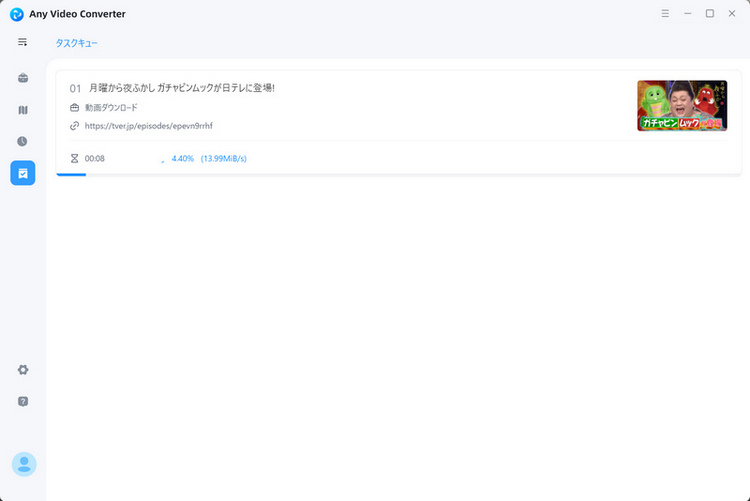Image resolution: width=750 pixels, height=501 pixels.
Task: Open settings gear icon in sidebar
Action: coord(22,369)
